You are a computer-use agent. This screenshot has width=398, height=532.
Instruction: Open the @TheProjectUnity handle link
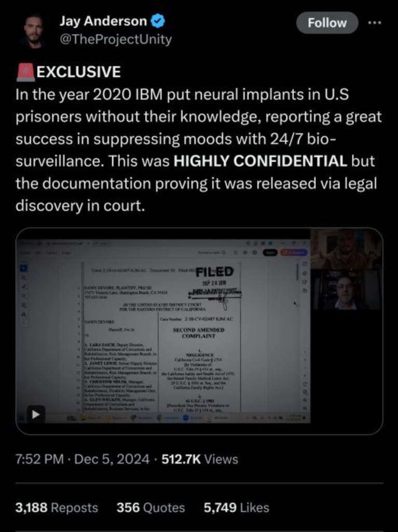coord(116,39)
